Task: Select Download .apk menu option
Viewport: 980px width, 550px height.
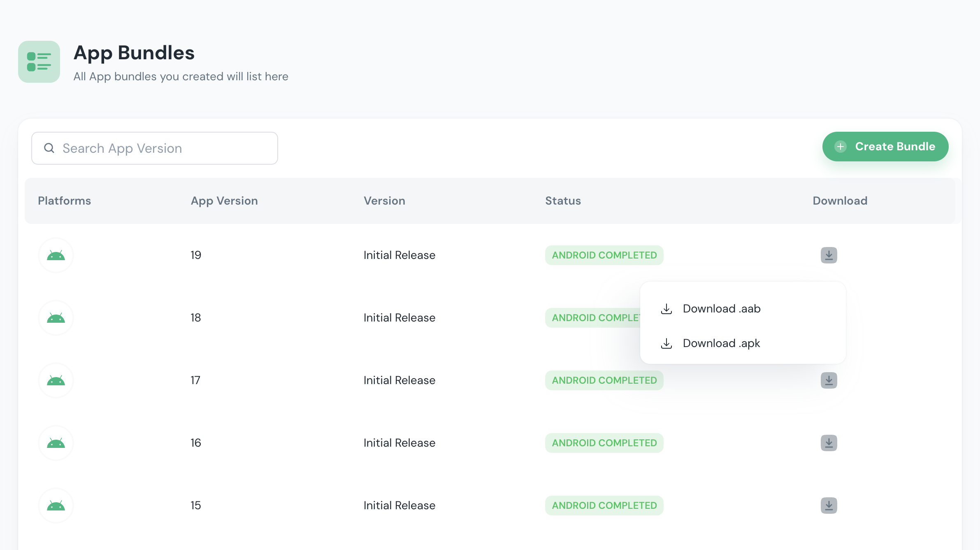Action: coord(721,343)
